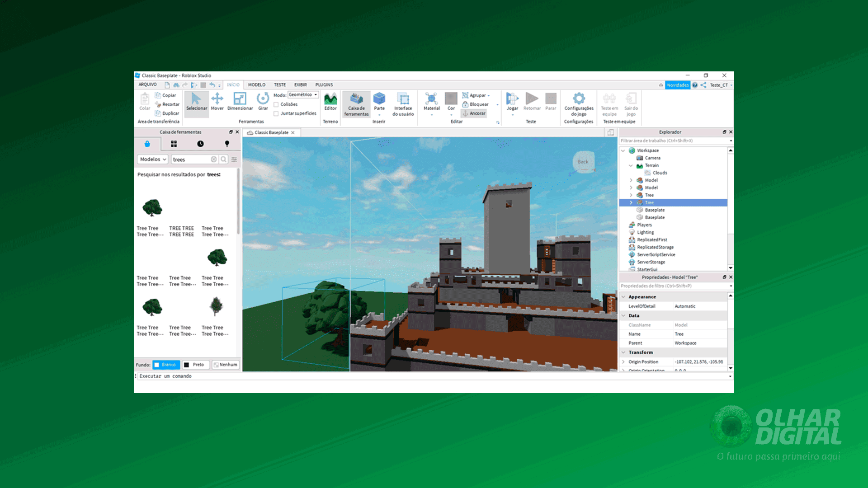Set toolbox background to Preto
The height and width of the screenshot is (488, 868).
click(x=195, y=365)
